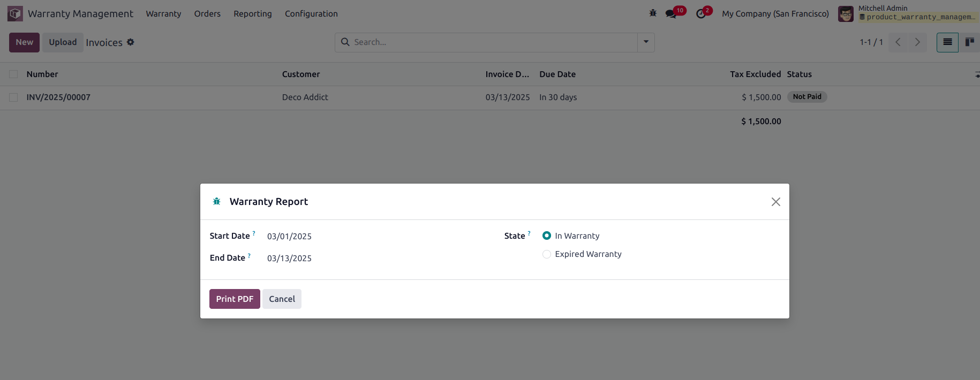Switch to list view icon
The image size is (980, 380).
click(x=947, y=42)
